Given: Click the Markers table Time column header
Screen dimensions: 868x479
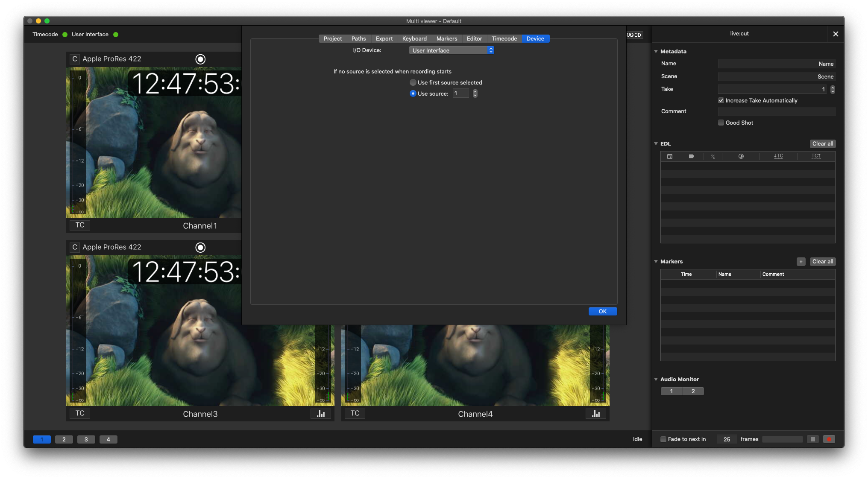Looking at the screenshot, I should coord(697,275).
